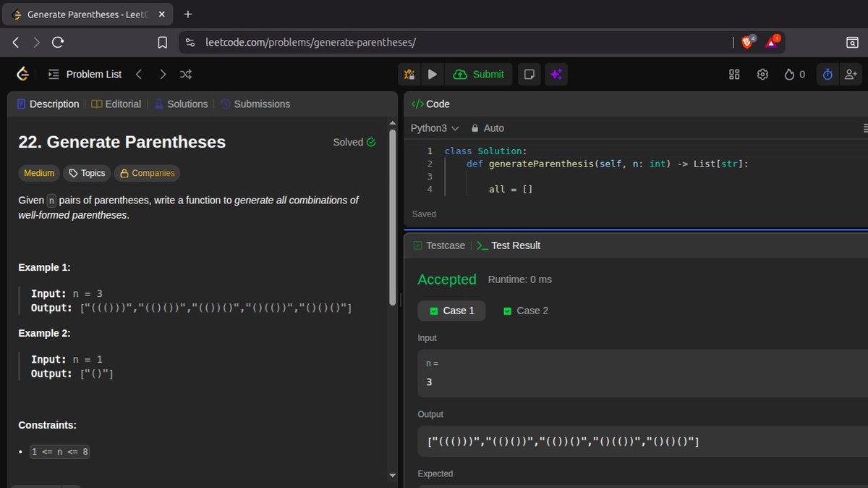
Task: Click the purple AI sparkle icon
Action: click(556, 74)
